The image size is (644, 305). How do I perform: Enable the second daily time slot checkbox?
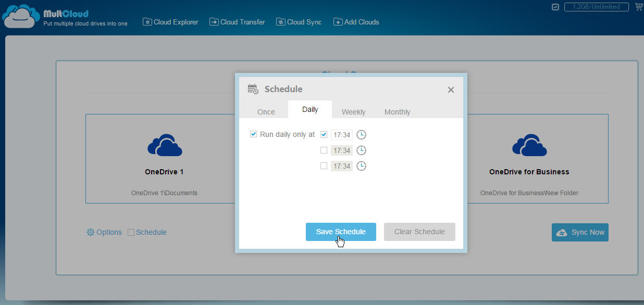[324, 150]
